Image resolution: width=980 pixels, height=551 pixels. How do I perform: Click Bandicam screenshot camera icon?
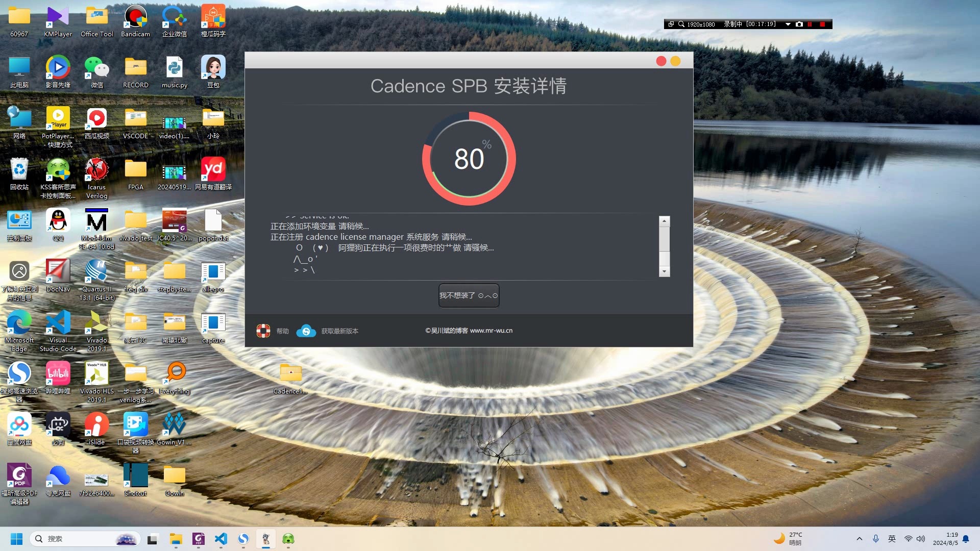799,24
